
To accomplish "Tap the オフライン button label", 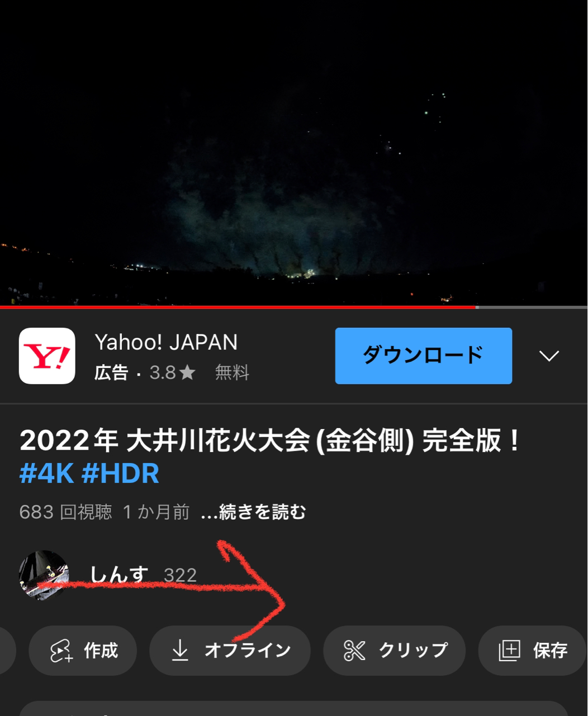I will (248, 651).
